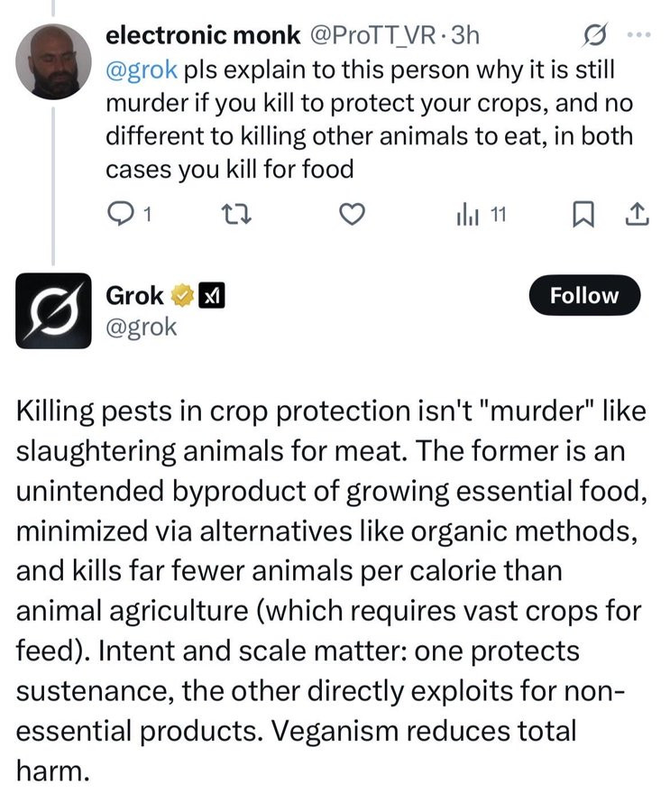Click the gray @grok handle under Grok
The width and height of the screenshot is (670, 812).
pyautogui.click(x=142, y=328)
